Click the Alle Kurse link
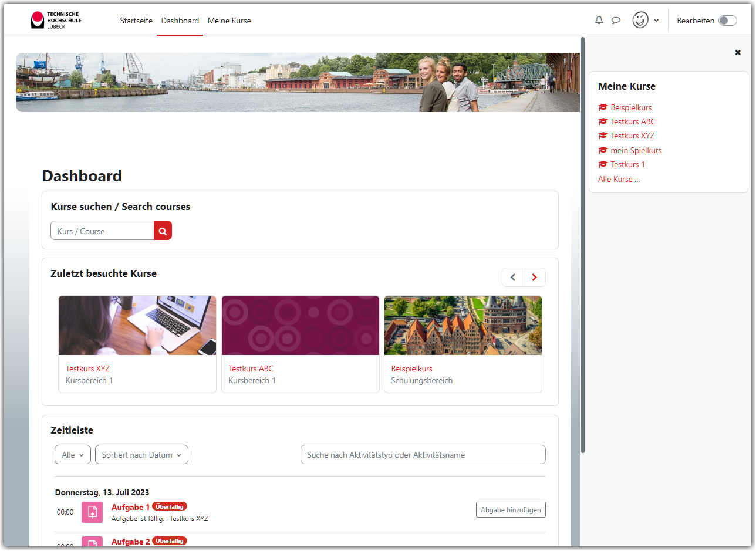Viewport: 756px width, 551px height. point(615,179)
